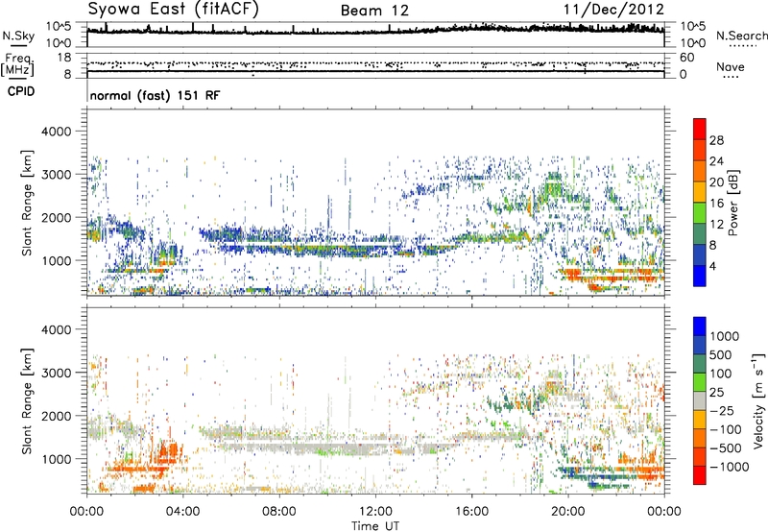
Task: Pick the gray segment of Velocity colorbar
Action: (700, 400)
